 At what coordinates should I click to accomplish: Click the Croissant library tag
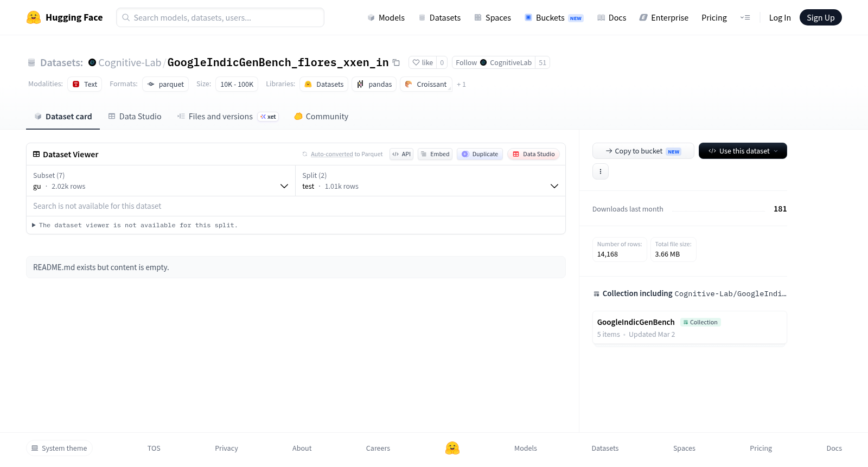(426, 84)
